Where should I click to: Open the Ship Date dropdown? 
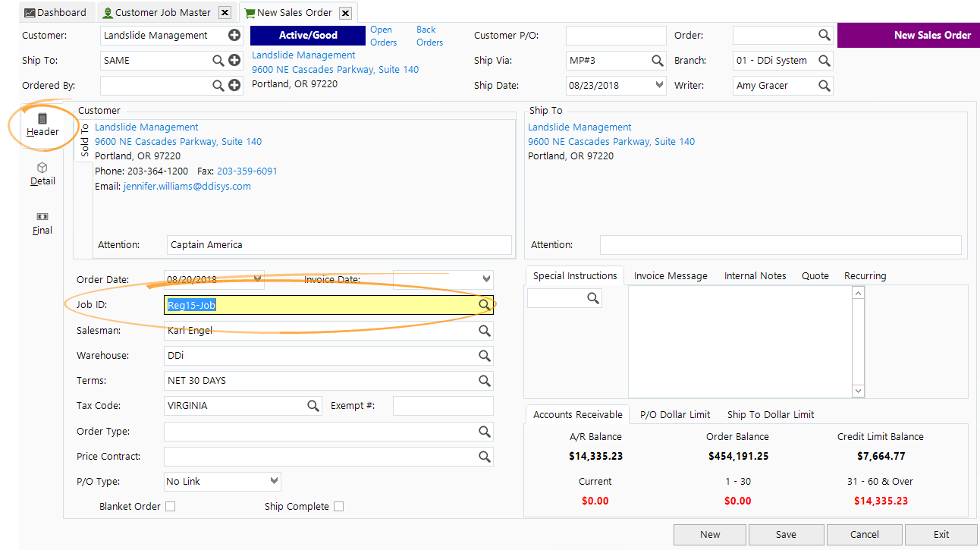pyautogui.click(x=657, y=85)
